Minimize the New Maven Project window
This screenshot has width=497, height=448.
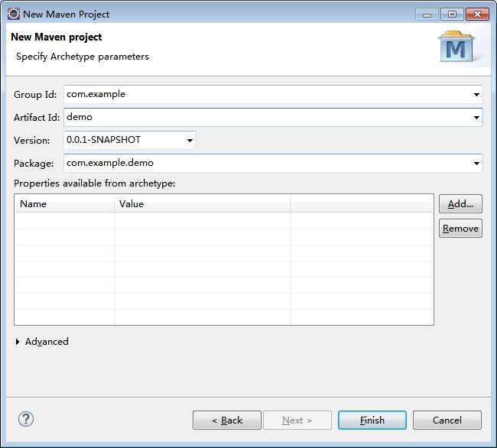coord(427,15)
